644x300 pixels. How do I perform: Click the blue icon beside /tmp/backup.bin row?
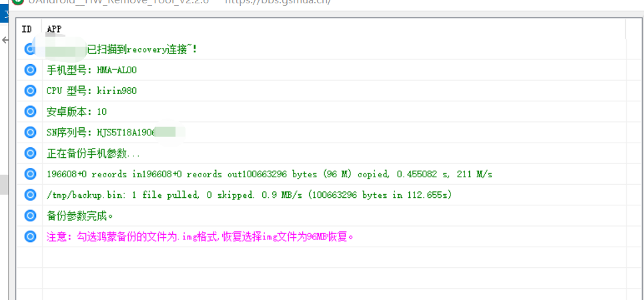(x=30, y=195)
